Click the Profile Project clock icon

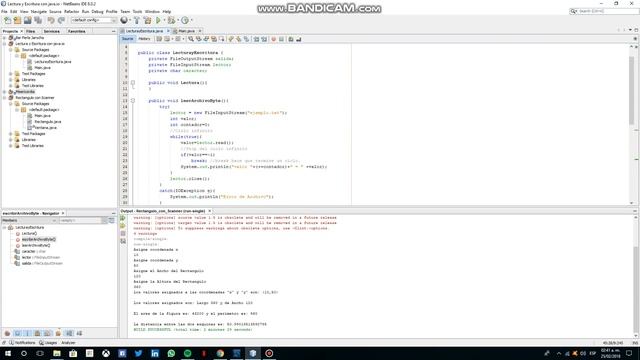(185, 20)
